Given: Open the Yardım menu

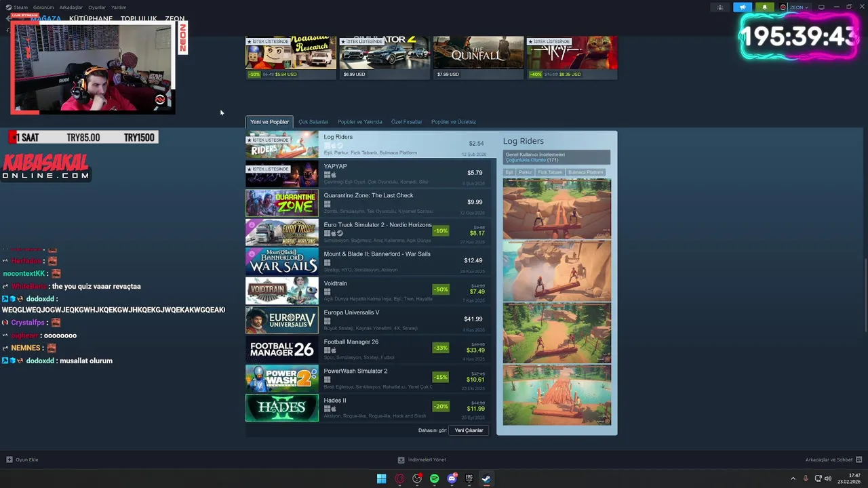Looking at the screenshot, I should tap(119, 7).
